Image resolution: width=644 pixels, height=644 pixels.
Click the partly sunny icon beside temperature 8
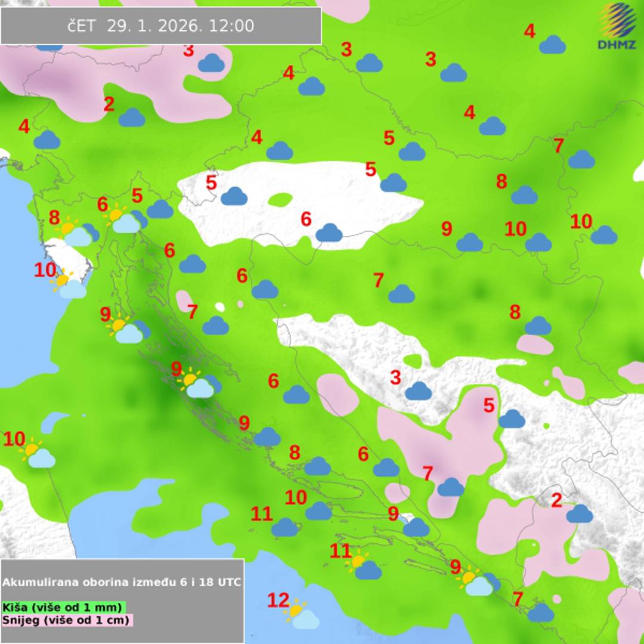pyautogui.click(x=76, y=233)
